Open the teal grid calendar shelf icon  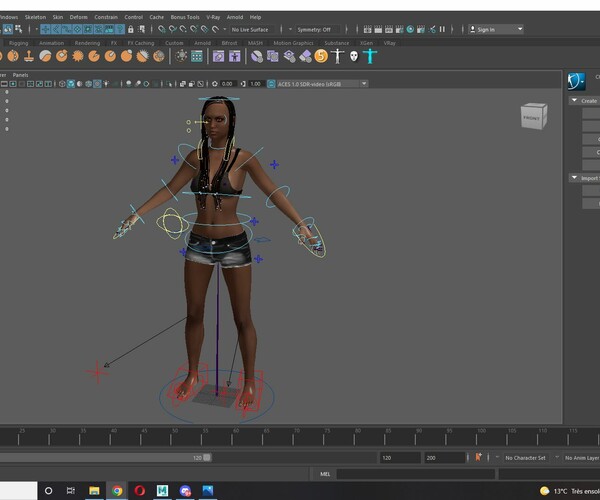(197, 57)
